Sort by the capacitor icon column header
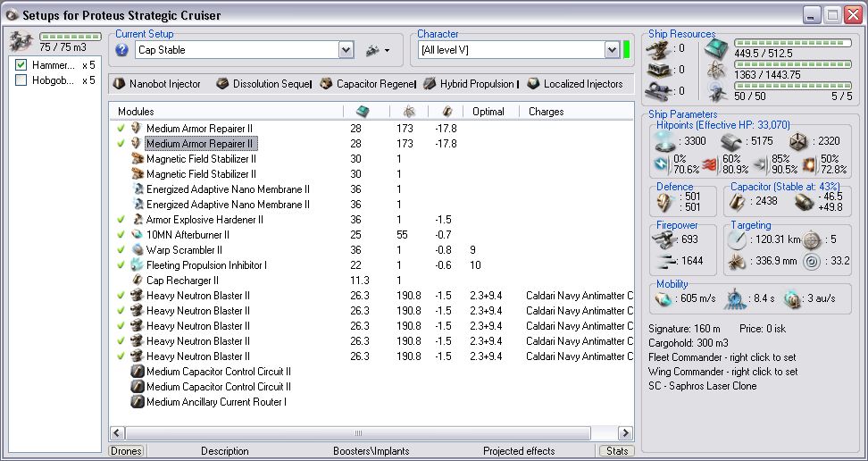 446,112
